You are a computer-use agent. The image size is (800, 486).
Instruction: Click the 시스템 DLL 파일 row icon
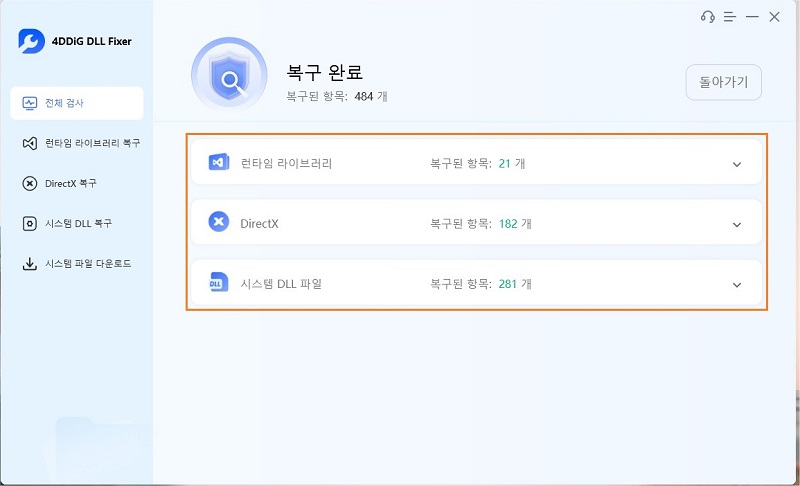click(219, 283)
